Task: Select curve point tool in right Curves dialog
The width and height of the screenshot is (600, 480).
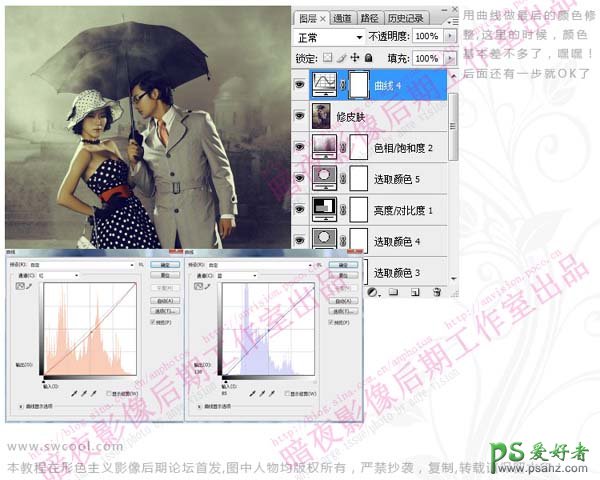Action: (x=198, y=286)
